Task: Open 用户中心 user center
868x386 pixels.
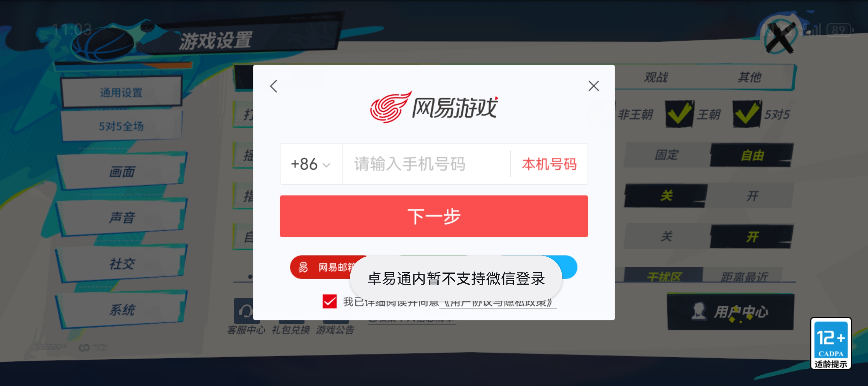Action: click(x=730, y=312)
